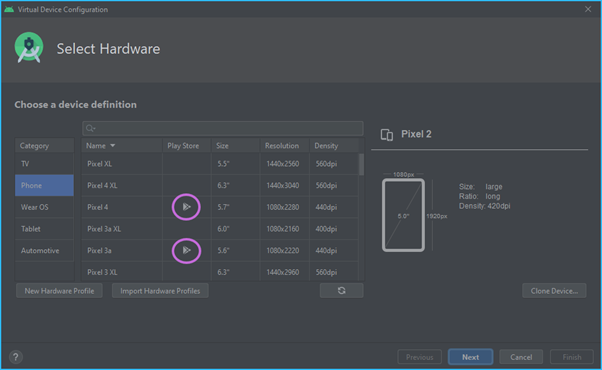Click the Pixel 2 preview title
The image size is (602, 370).
point(416,134)
